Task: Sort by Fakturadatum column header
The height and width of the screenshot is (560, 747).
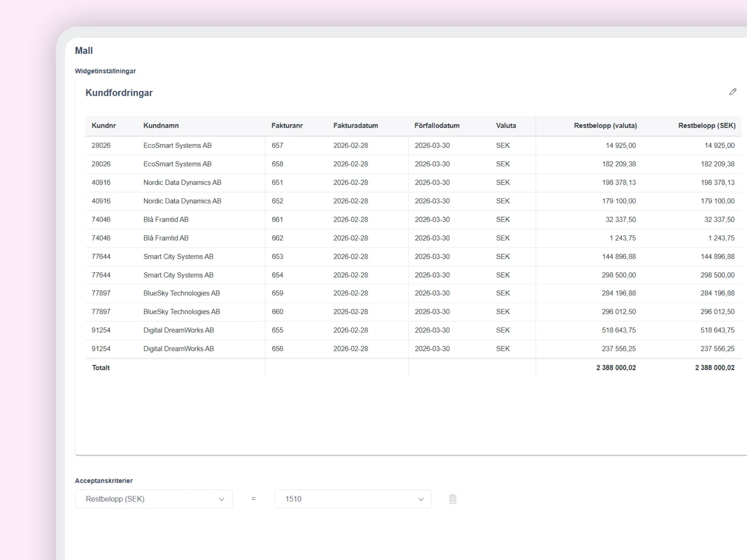Action: click(356, 125)
